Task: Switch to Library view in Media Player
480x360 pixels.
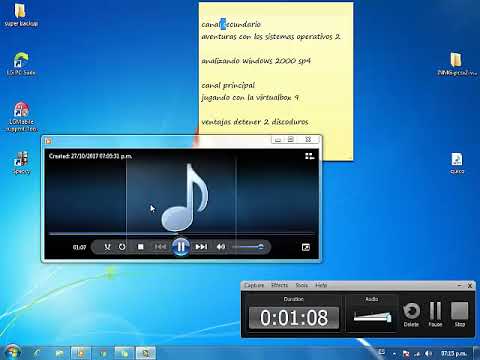Action: tap(309, 156)
